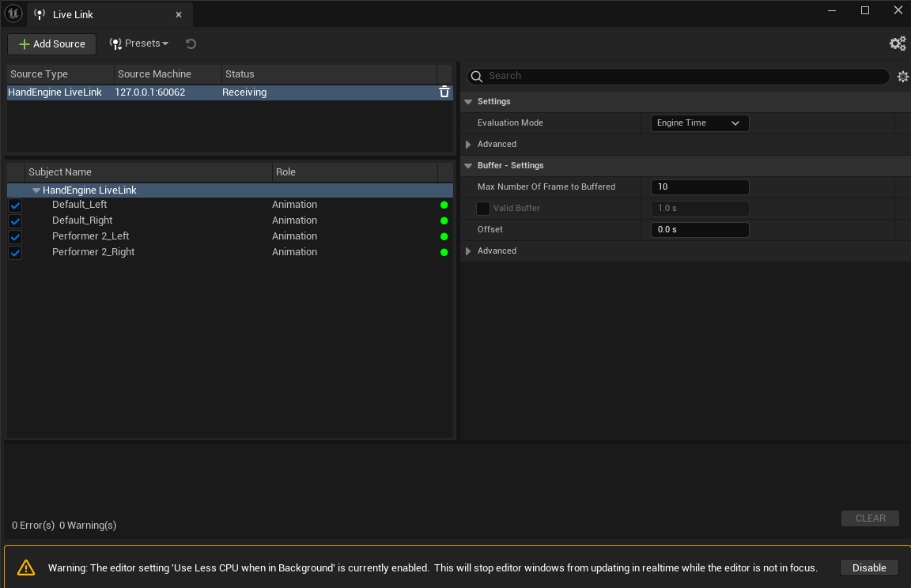Uncheck the Performer 2_Right subject checkbox
Screen dimensions: 911x588
click(15, 252)
